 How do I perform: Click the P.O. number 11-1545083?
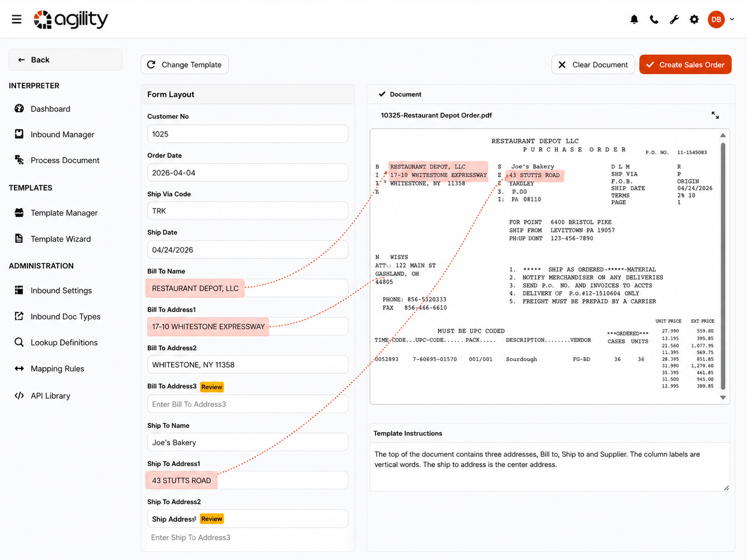692,153
